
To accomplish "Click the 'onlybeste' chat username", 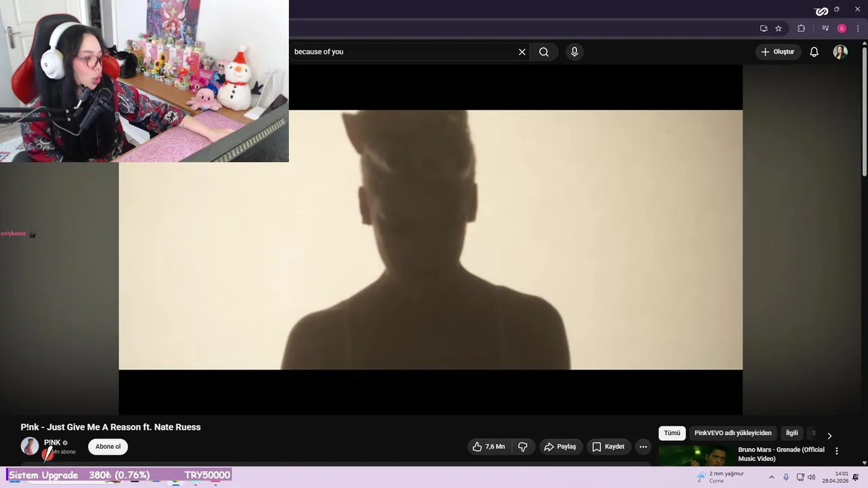I will pos(14,234).
